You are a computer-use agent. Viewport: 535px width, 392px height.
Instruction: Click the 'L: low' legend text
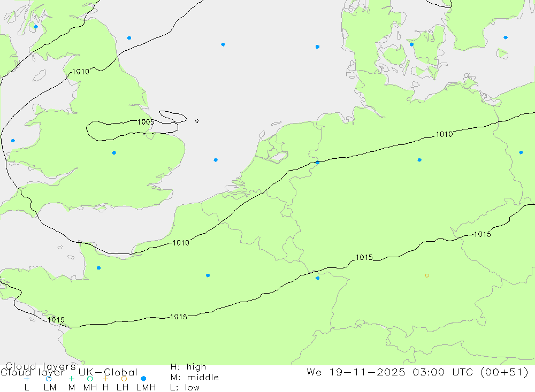pyautogui.click(x=185, y=388)
